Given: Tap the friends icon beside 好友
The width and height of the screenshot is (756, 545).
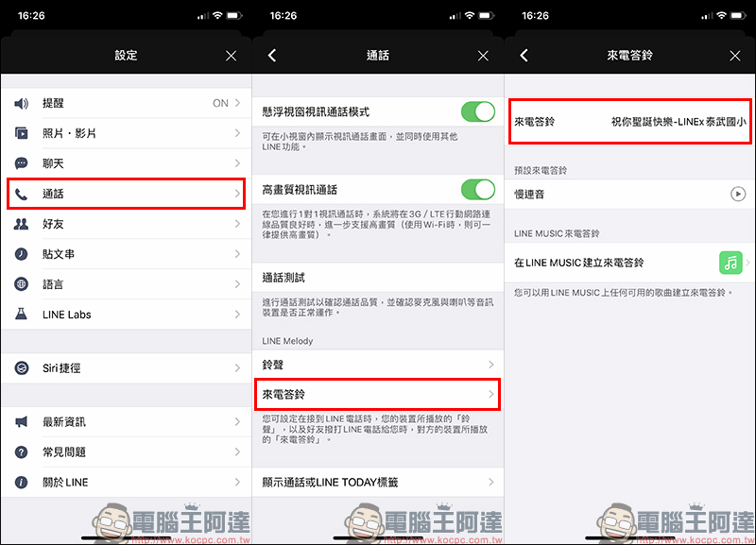Looking at the screenshot, I should tap(21, 224).
